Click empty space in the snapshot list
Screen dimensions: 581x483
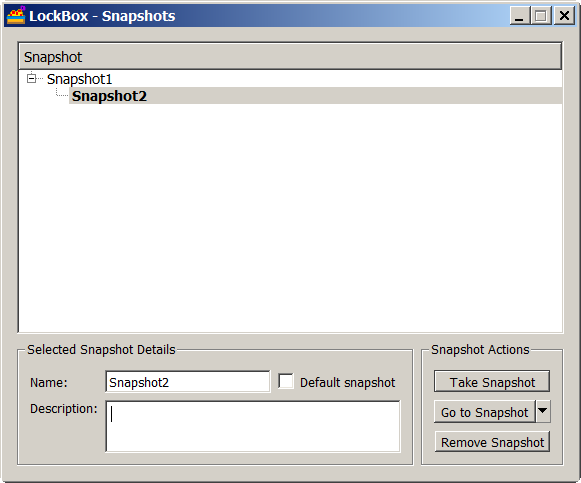point(290,219)
